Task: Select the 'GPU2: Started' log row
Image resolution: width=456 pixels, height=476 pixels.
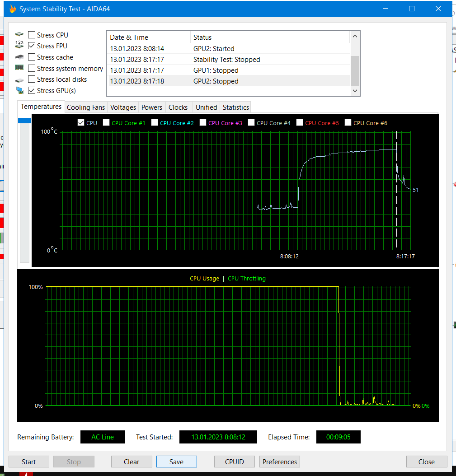Action: point(229,49)
